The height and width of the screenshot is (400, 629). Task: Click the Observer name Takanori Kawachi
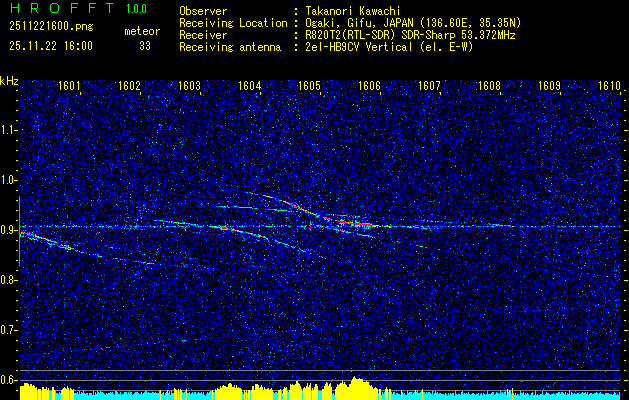[x=353, y=11]
